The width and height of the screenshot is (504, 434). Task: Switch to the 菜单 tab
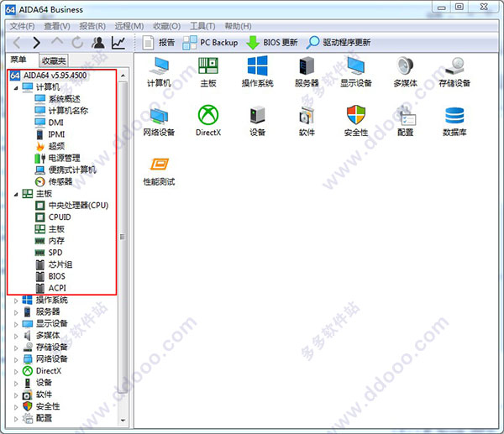pos(22,60)
